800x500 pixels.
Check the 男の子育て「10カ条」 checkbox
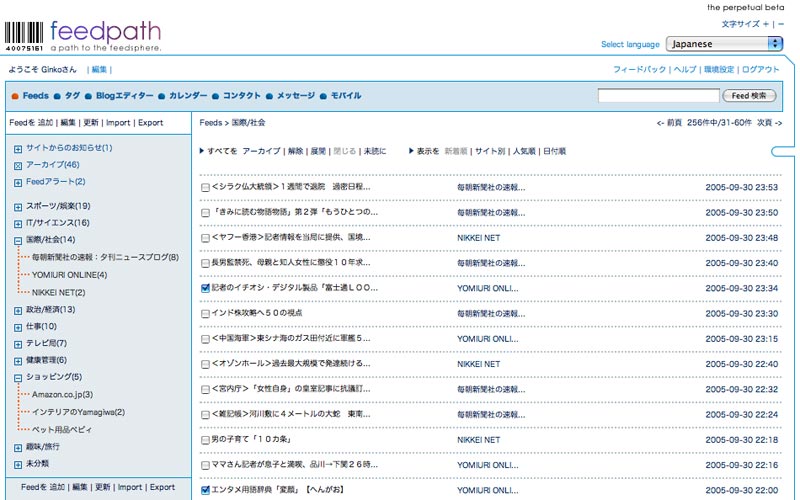pos(205,440)
